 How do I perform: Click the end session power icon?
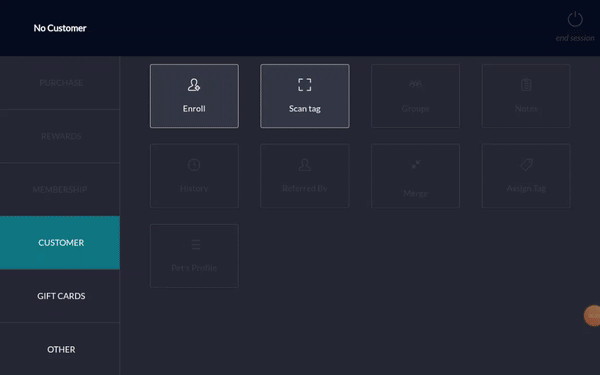(575, 19)
